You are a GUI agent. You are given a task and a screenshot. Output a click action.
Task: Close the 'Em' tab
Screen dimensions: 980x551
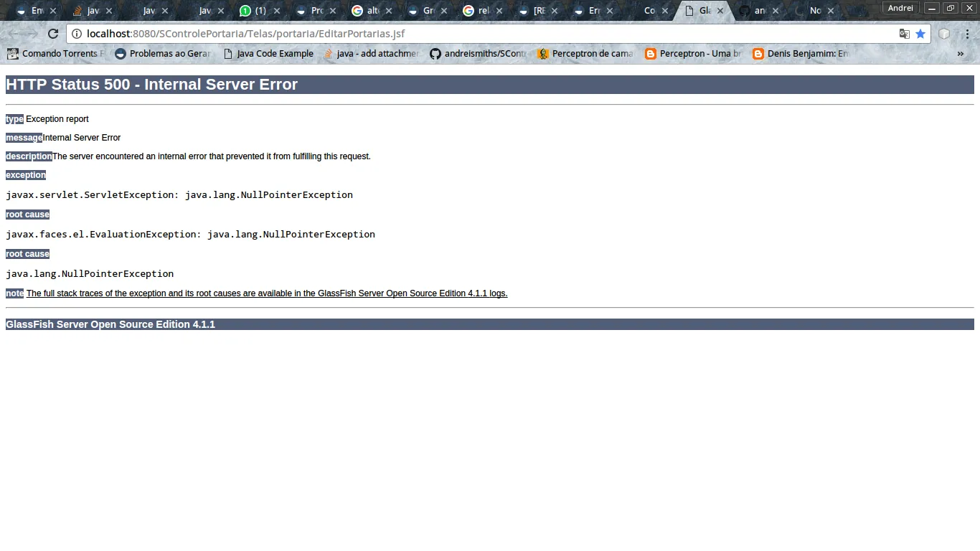[52, 11]
